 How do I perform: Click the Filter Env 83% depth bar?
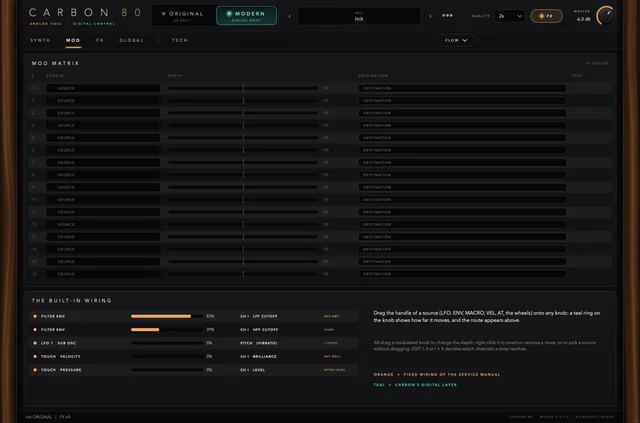(167, 316)
